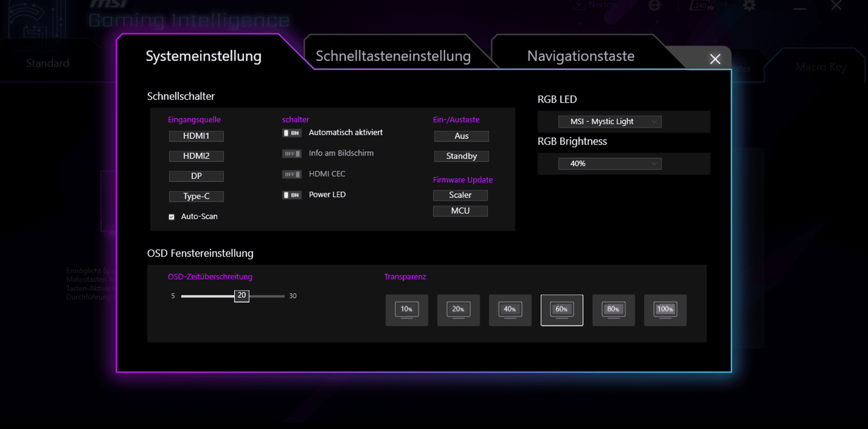
Task: Click the Ein-/Austaste heading
Action: click(x=456, y=120)
